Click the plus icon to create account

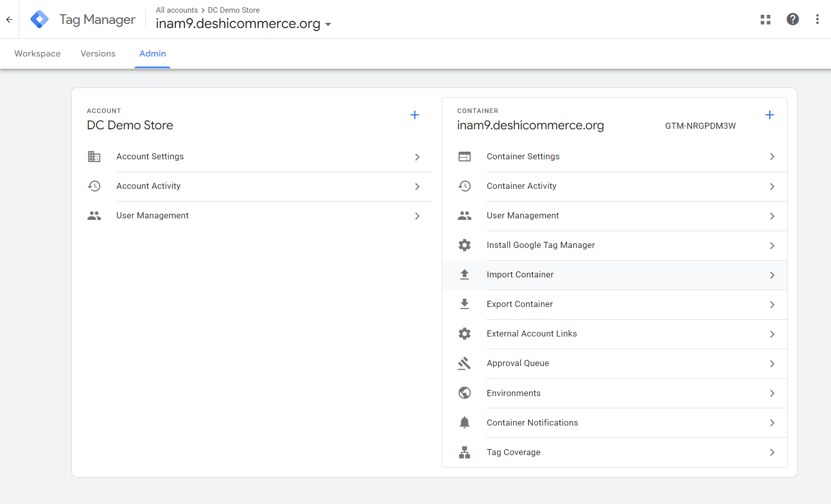point(415,115)
